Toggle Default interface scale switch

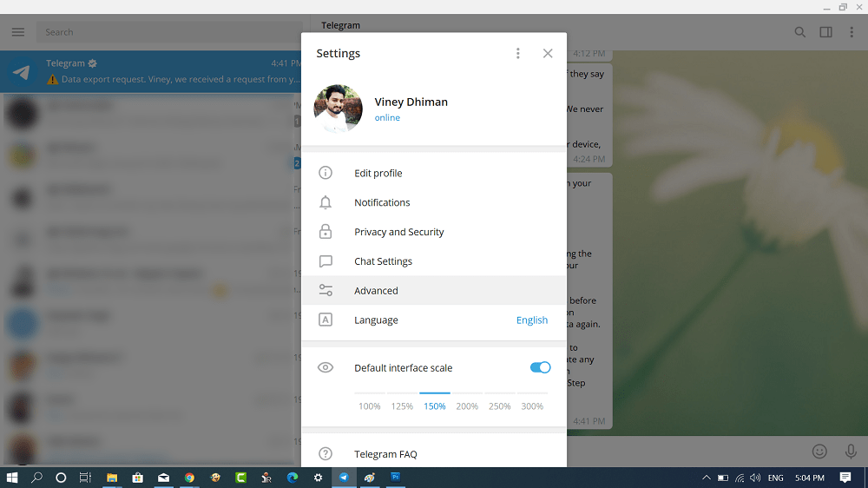[x=540, y=367]
